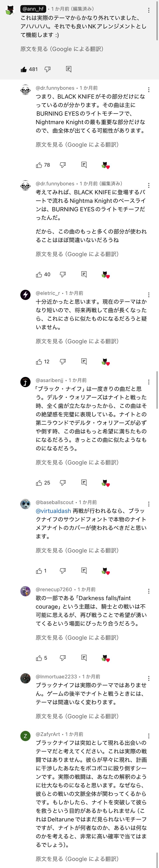
Task: Like the first @dr.funnybones reply with 78 likes
Action: (39, 165)
